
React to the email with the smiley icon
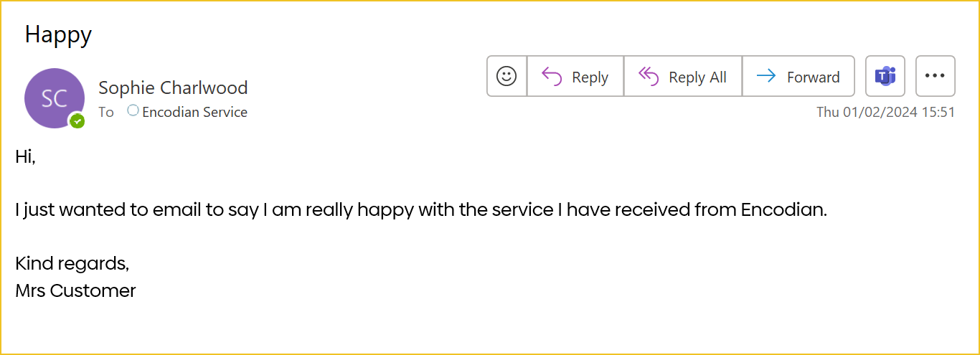[x=507, y=76]
